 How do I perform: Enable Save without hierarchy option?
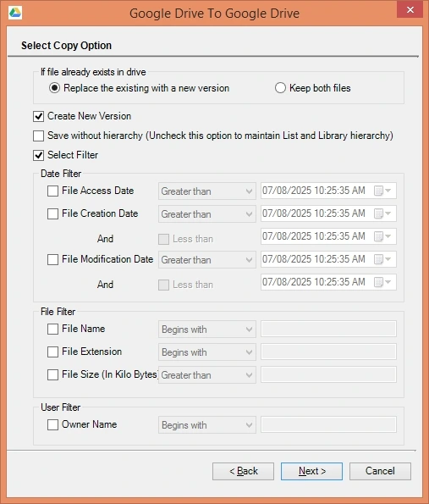39,136
